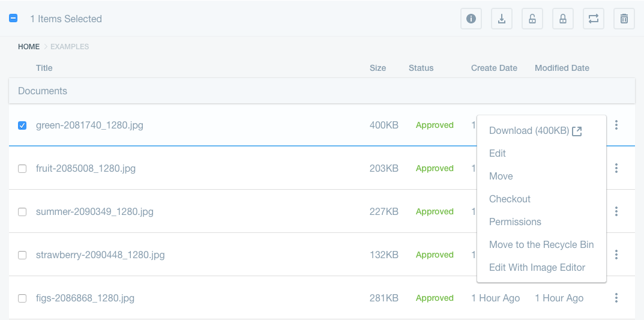Check the box for fruit-2085008_1280.jpg
The width and height of the screenshot is (644, 320).
tap(22, 169)
